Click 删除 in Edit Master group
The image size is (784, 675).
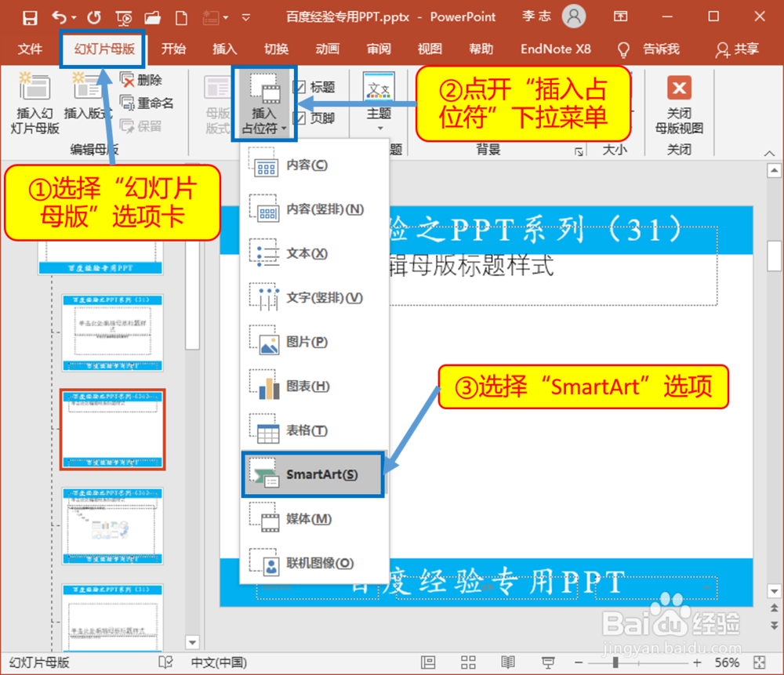[x=141, y=80]
